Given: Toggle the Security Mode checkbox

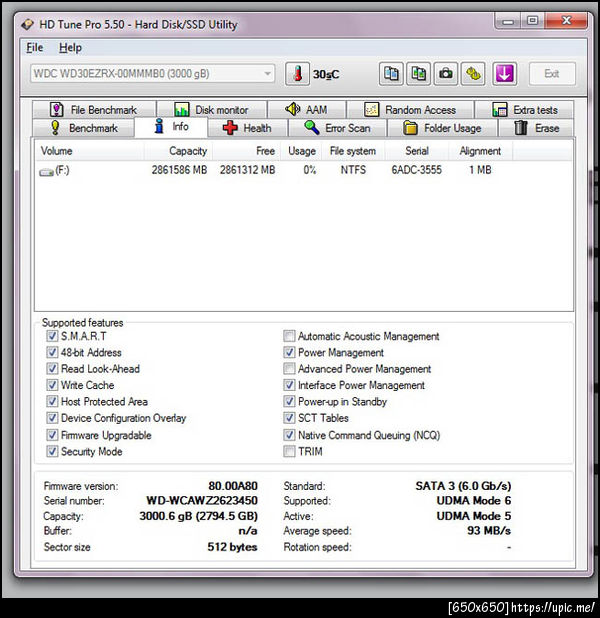Looking at the screenshot, I should coord(52,451).
